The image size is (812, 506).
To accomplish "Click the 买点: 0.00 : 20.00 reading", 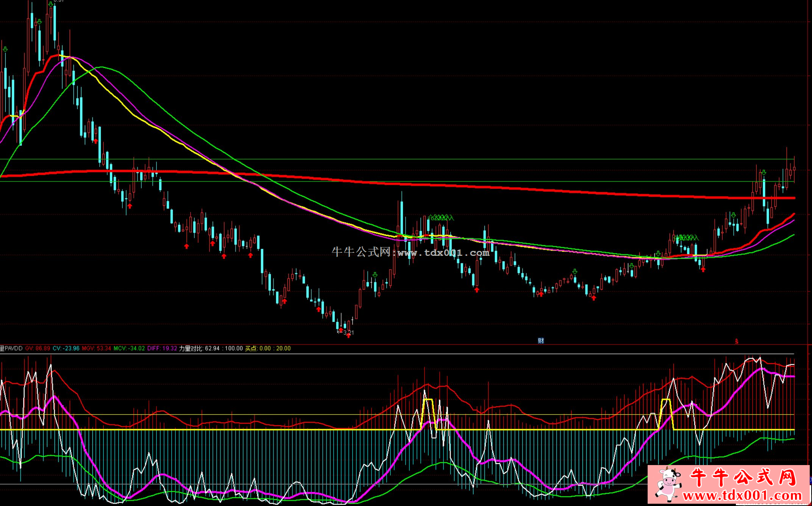I will [x=268, y=348].
